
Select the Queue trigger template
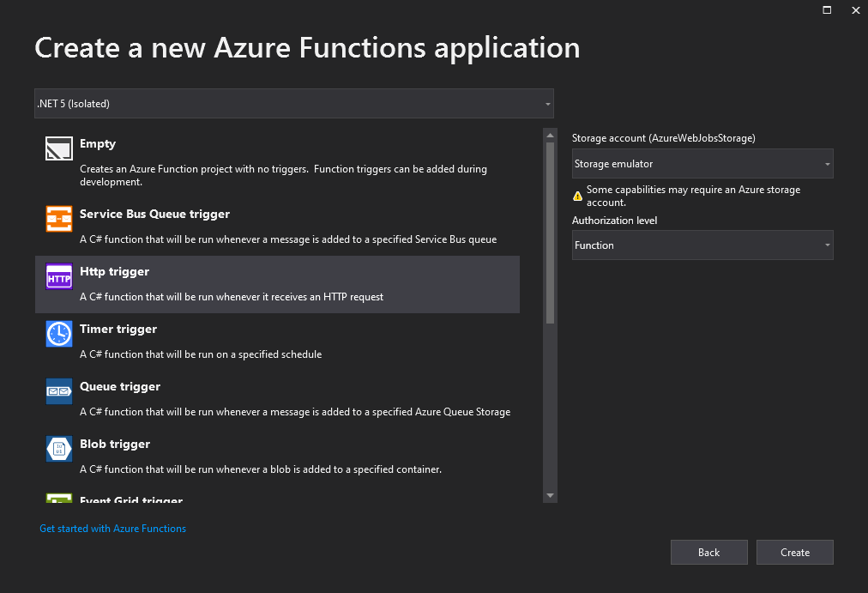coord(257,396)
